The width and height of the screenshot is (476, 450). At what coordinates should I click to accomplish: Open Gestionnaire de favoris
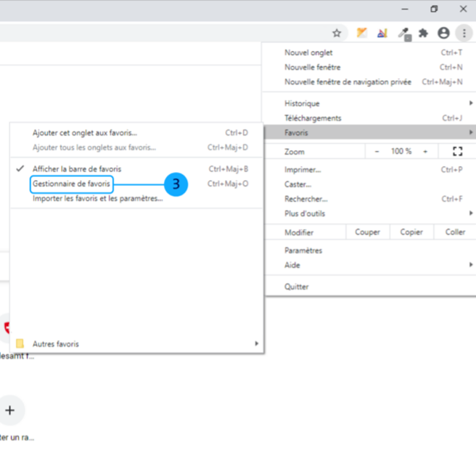tap(71, 184)
